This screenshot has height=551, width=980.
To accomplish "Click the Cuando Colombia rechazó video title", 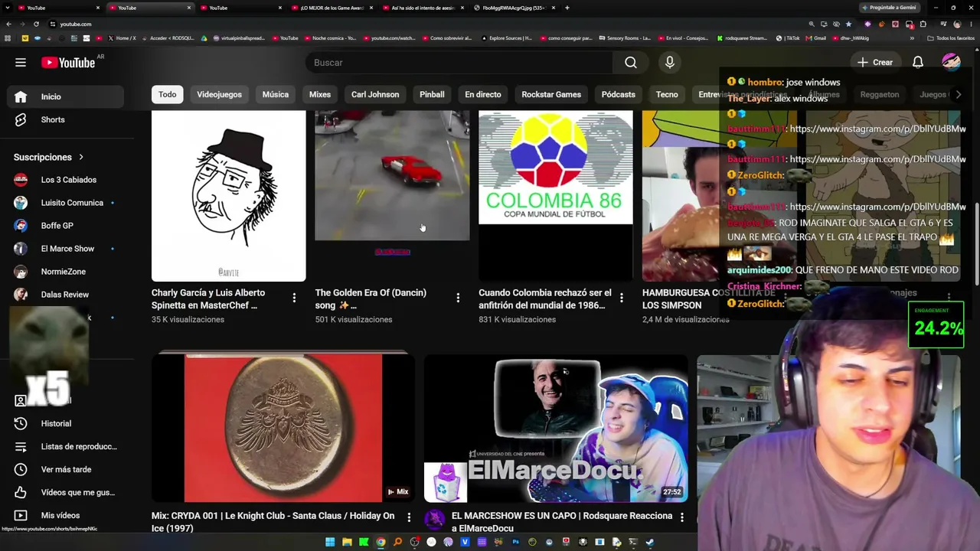I will tap(545, 298).
